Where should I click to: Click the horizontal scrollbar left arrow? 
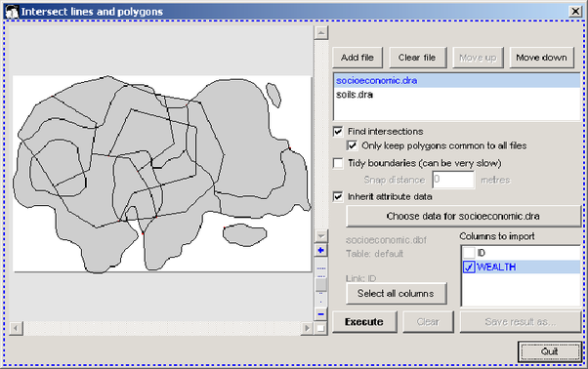(x=16, y=328)
